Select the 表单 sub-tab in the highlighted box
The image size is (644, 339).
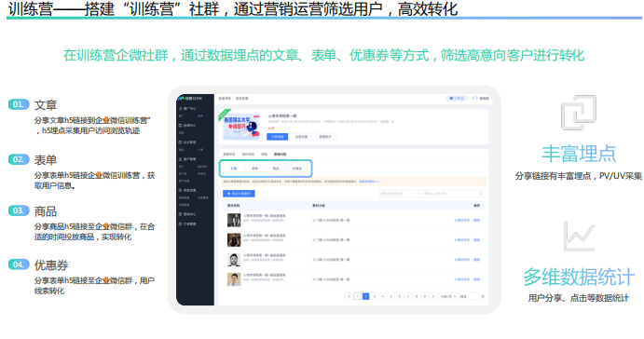254,169
